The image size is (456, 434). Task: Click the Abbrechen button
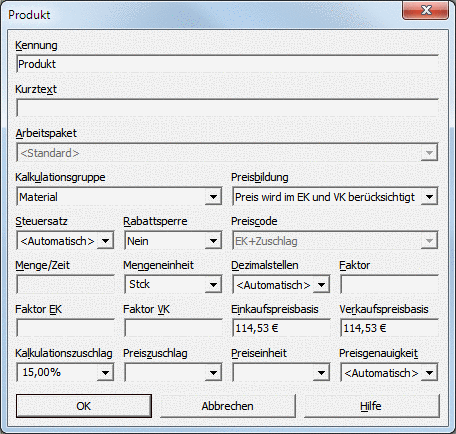click(228, 406)
